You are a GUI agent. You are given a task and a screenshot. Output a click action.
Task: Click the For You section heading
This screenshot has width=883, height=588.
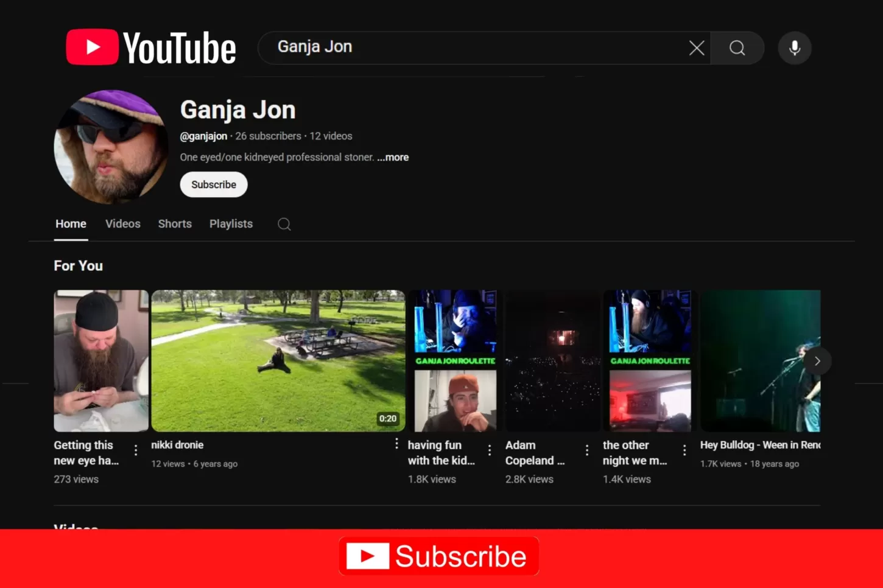(x=79, y=266)
